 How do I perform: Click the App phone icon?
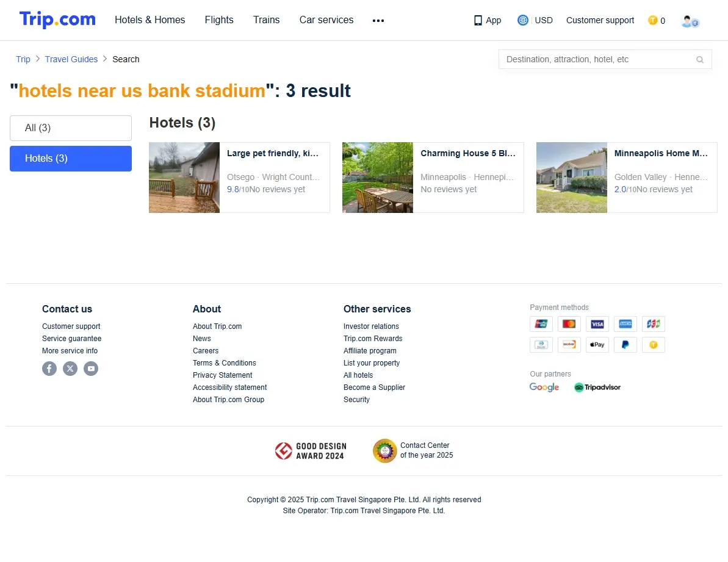(478, 20)
